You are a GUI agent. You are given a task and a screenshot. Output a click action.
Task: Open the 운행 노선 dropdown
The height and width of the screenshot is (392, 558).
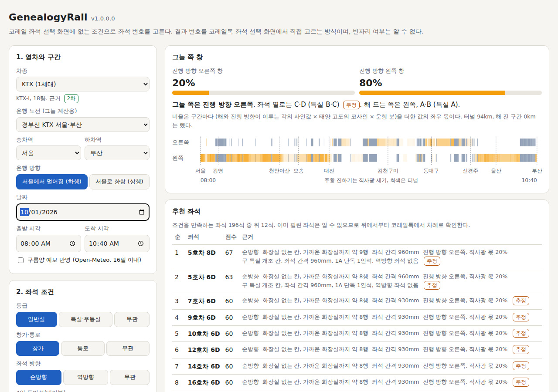(83, 125)
